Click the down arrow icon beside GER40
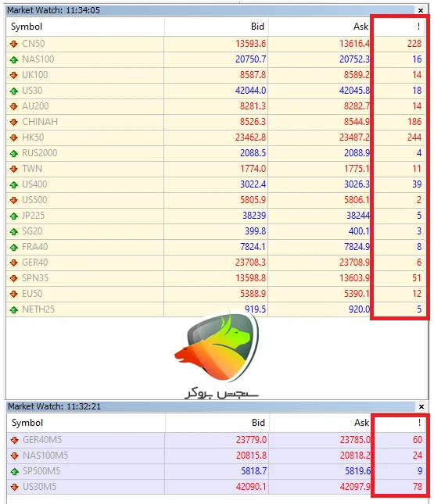 tap(14, 263)
